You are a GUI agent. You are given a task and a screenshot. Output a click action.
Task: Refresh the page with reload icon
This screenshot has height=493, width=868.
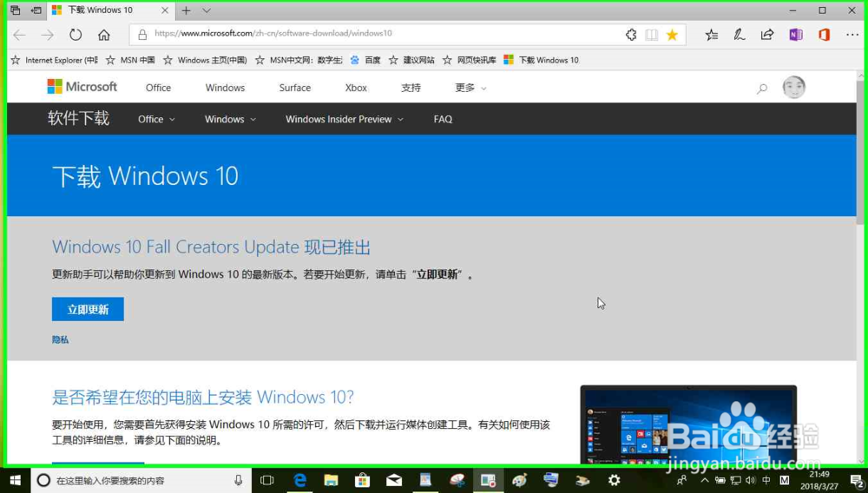pos(76,35)
